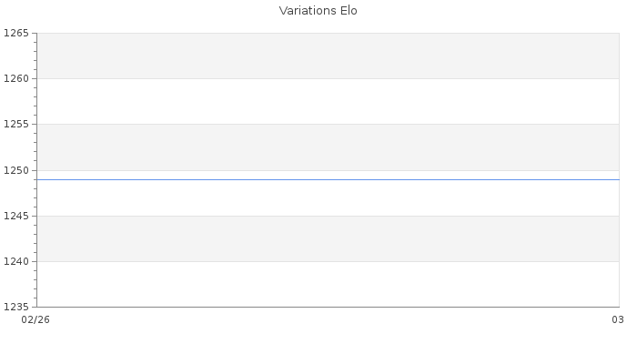The image size is (637, 364).
Task: Click the 02/26 x-axis date label
Action: pos(35,319)
